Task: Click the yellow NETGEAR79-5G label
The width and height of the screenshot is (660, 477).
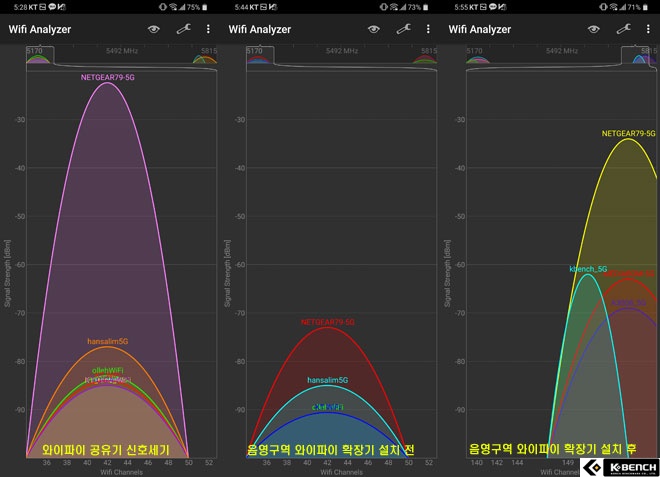Action: coord(628,133)
